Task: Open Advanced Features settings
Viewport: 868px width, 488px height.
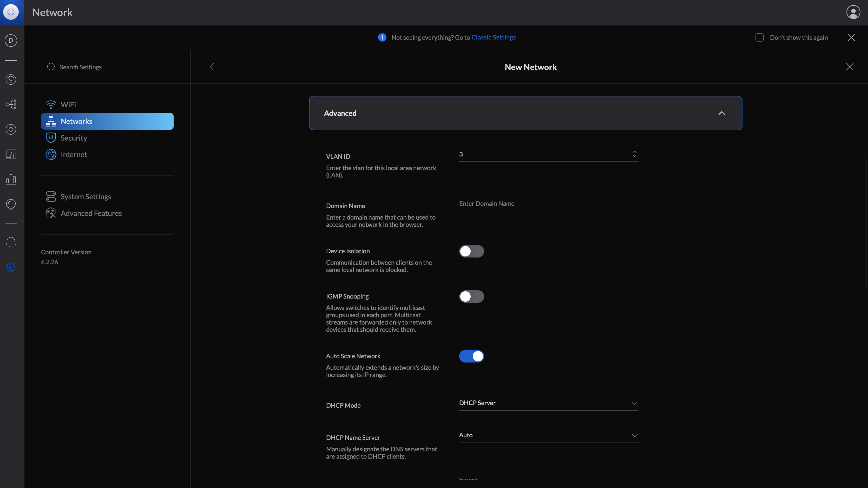Action: (91, 213)
